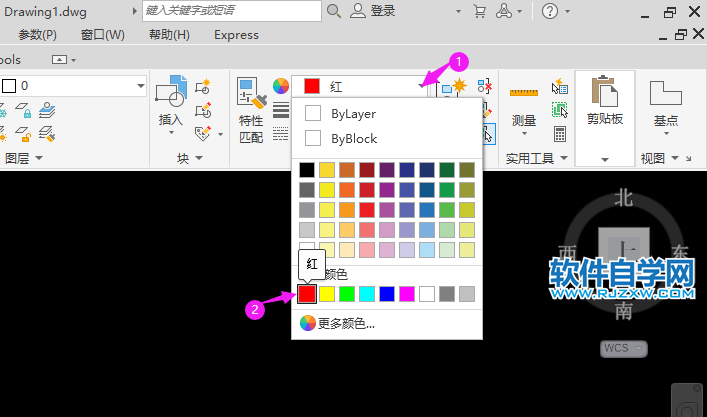Pick the blue index color swatch
The width and height of the screenshot is (707, 417).
[x=387, y=294]
